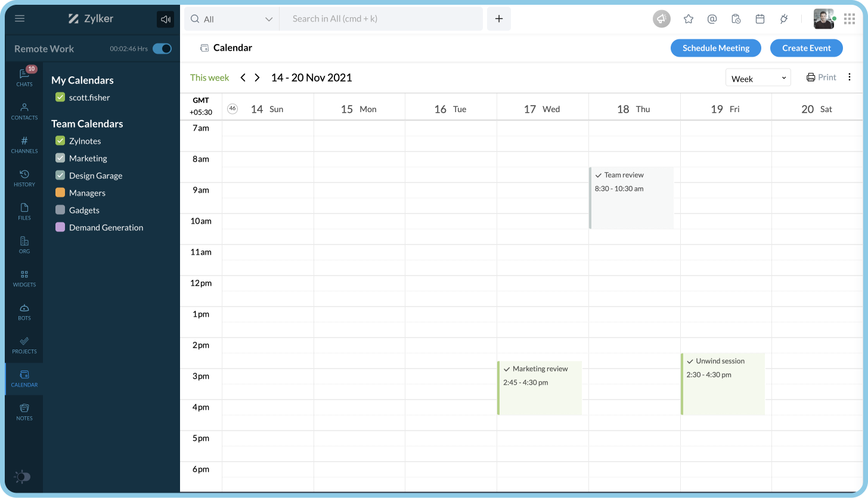Open the Channels section

click(x=24, y=144)
